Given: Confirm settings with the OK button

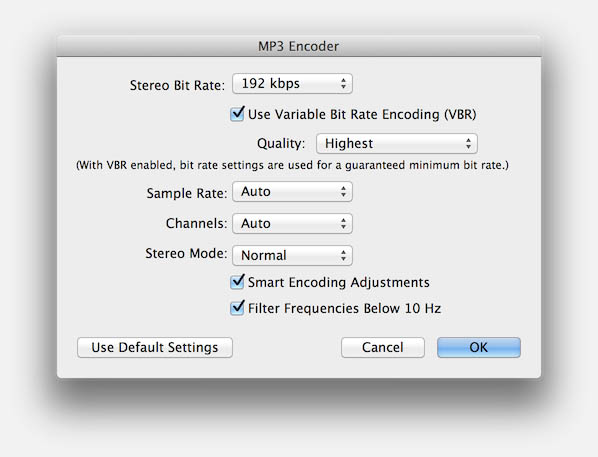Looking at the screenshot, I should click(479, 347).
